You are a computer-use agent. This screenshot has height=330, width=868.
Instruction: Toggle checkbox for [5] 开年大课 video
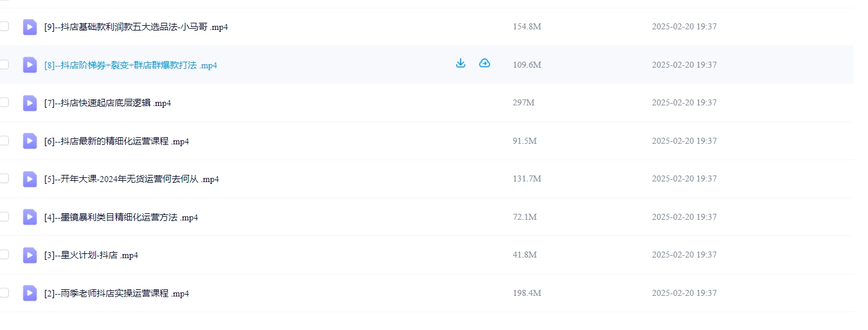(4, 178)
